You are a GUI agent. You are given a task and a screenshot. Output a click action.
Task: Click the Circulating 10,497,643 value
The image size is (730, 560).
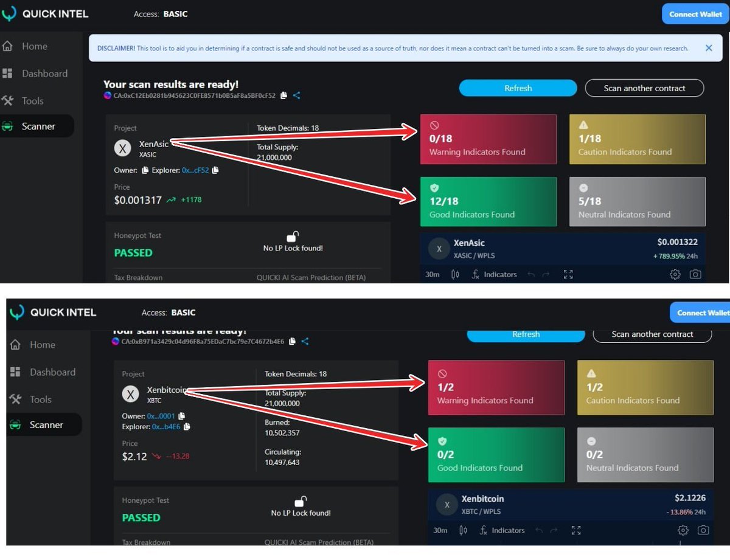point(282,462)
